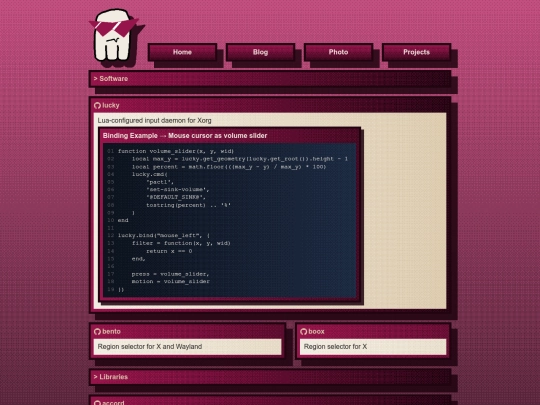Open the accord project link

[113, 402]
